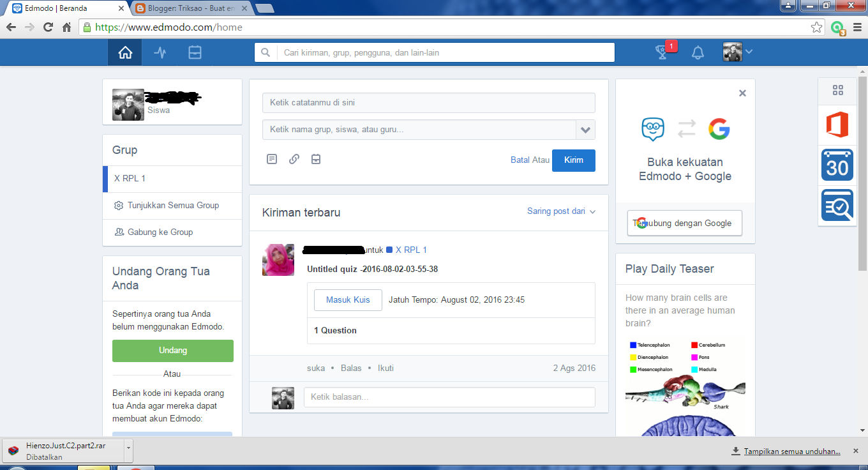Click the brain teaser image
Image resolution: width=868 pixels, height=470 pixels.
685,386
